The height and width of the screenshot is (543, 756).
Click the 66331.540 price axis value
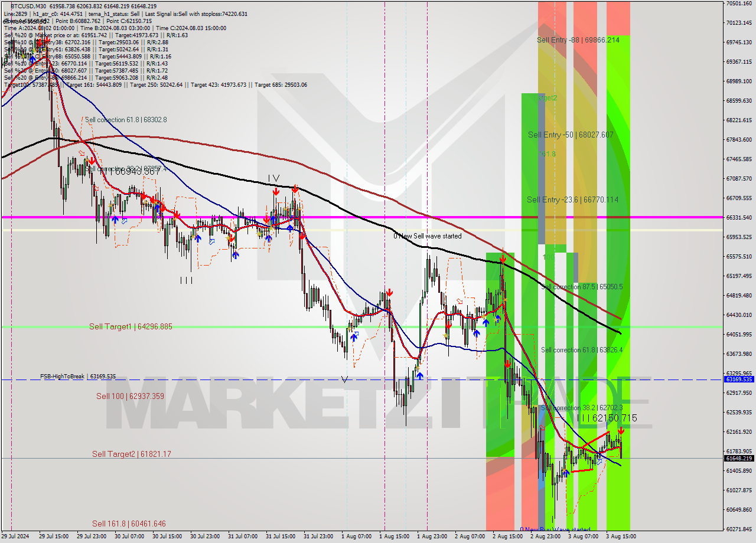pos(739,218)
